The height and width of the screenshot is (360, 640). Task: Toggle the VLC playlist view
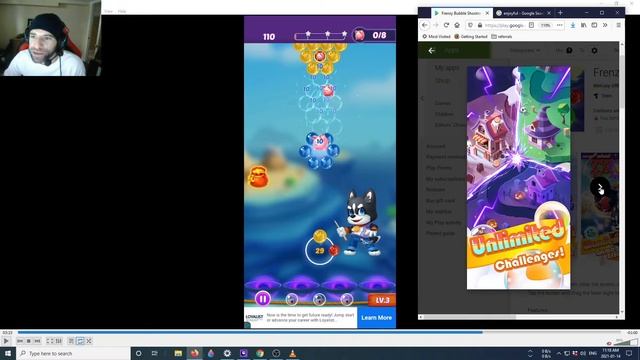click(71, 341)
